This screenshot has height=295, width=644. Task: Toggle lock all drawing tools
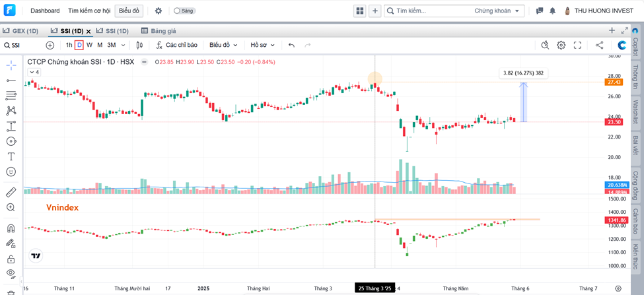coord(11,259)
